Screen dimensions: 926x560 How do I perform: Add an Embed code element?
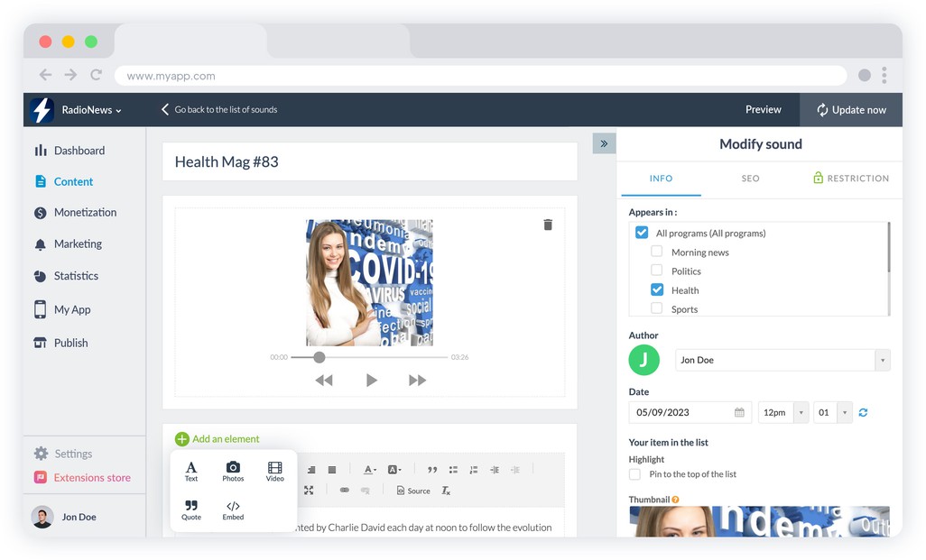[233, 510]
